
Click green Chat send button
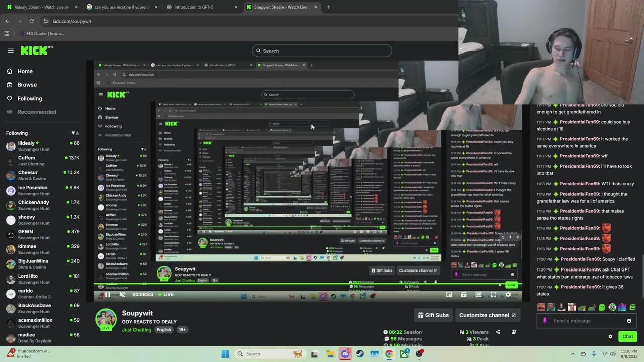(x=628, y=337)
